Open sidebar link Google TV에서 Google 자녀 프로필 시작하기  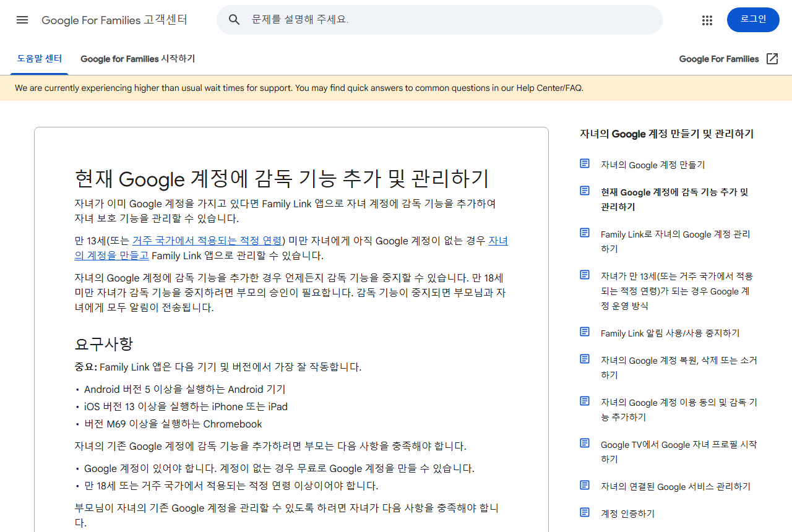[x=679, y=452]
